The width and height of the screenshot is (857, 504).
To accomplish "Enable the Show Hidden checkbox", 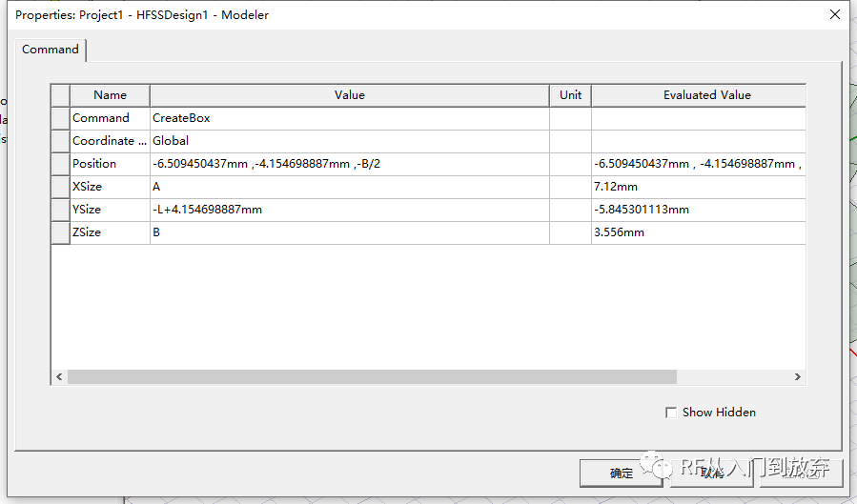I will [671, 413].
